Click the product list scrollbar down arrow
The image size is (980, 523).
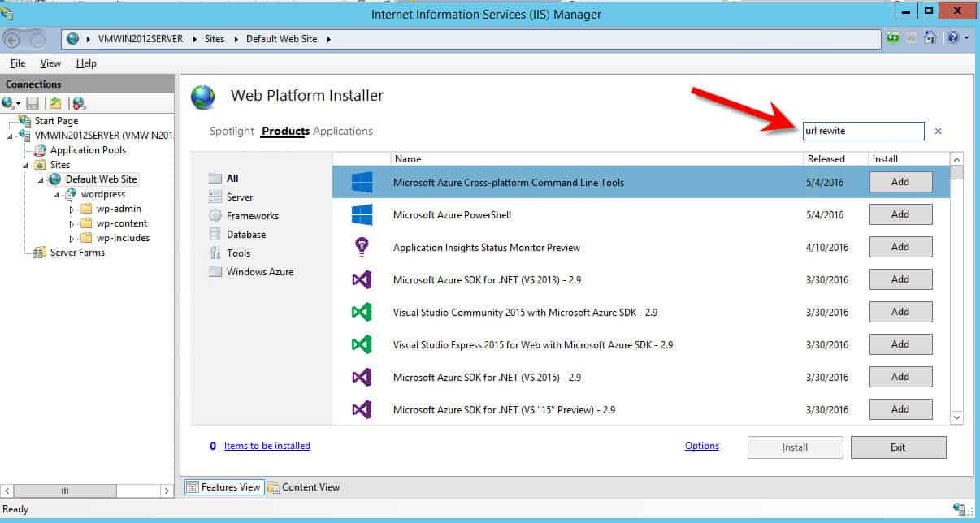tap(956, 417)
